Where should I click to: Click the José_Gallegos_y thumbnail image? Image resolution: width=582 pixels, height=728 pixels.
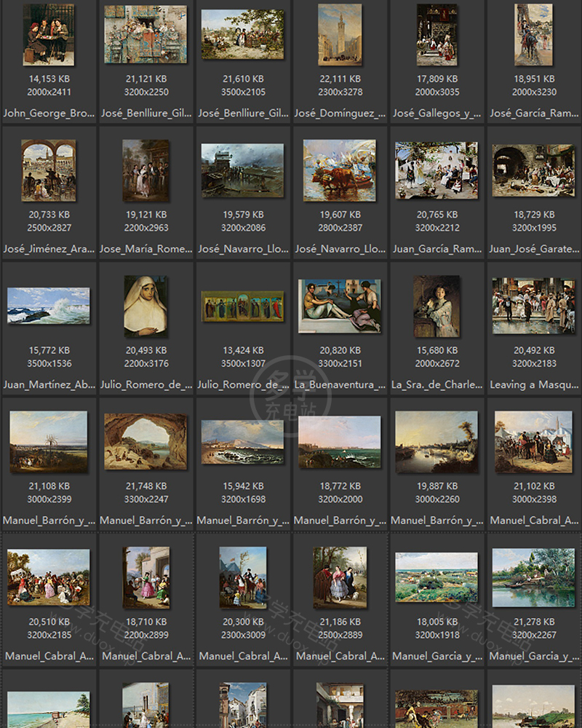coord(436,34)
